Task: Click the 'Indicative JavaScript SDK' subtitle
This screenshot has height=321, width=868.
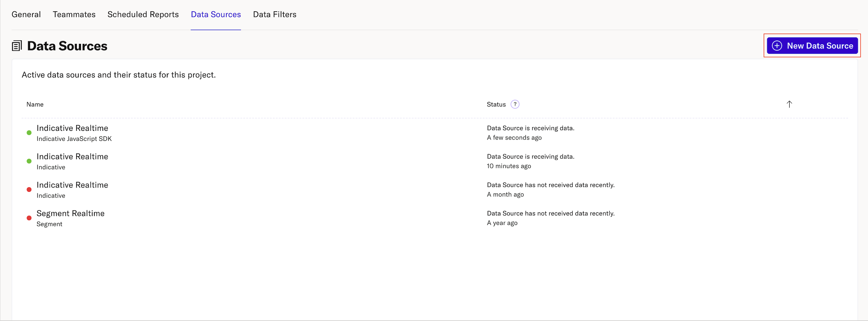Action: pos(74,139)
